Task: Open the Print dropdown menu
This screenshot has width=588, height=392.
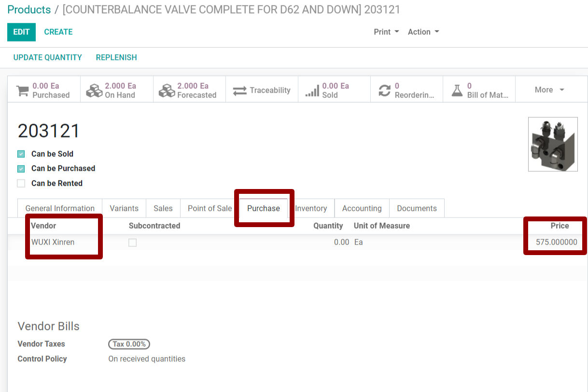Action: 386,32
